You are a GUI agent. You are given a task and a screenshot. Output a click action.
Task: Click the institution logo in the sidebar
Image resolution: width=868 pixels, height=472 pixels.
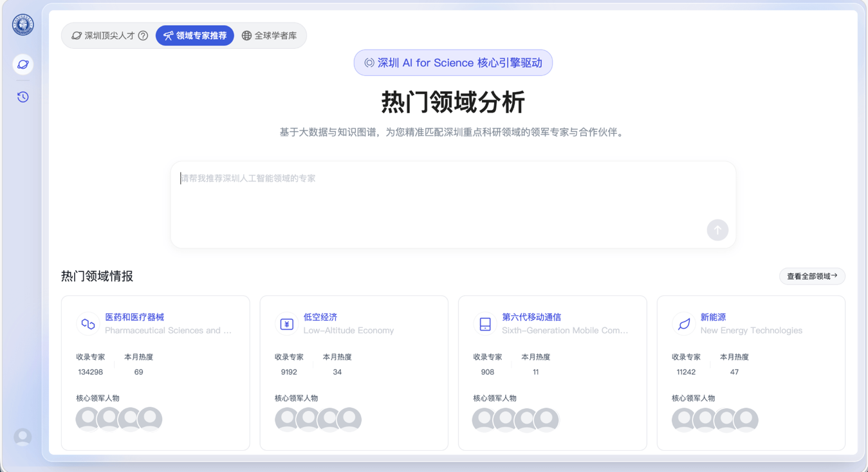[x=23, y=25]
